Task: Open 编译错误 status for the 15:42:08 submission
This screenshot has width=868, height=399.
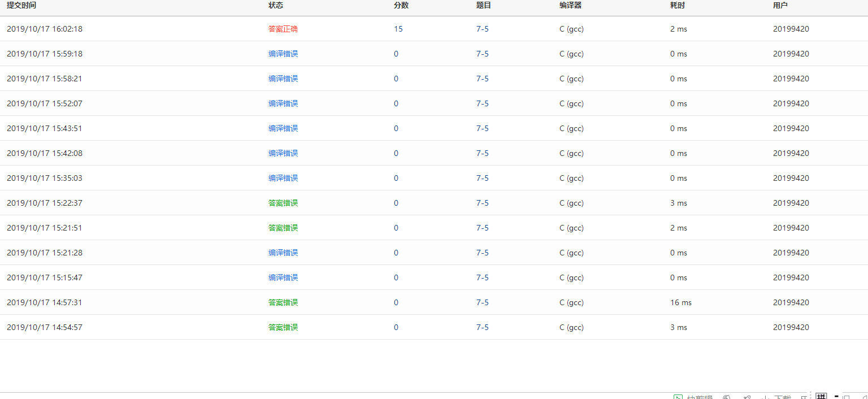Action: pos(283,153)
